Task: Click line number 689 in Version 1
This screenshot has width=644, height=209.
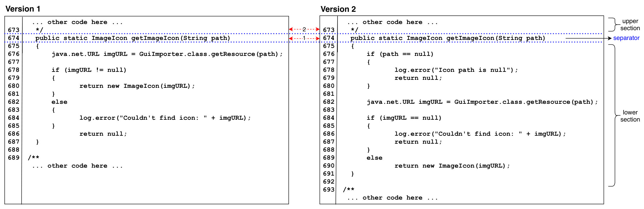Action: (14, 158)
